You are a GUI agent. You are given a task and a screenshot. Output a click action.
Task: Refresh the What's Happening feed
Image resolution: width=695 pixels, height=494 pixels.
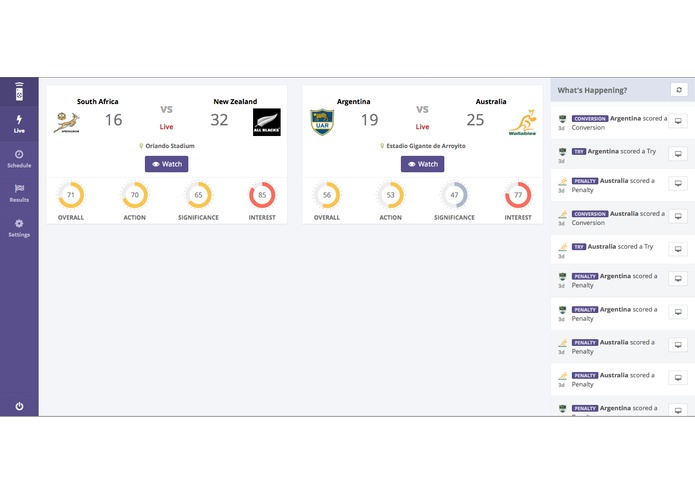[x=679, y=89]
